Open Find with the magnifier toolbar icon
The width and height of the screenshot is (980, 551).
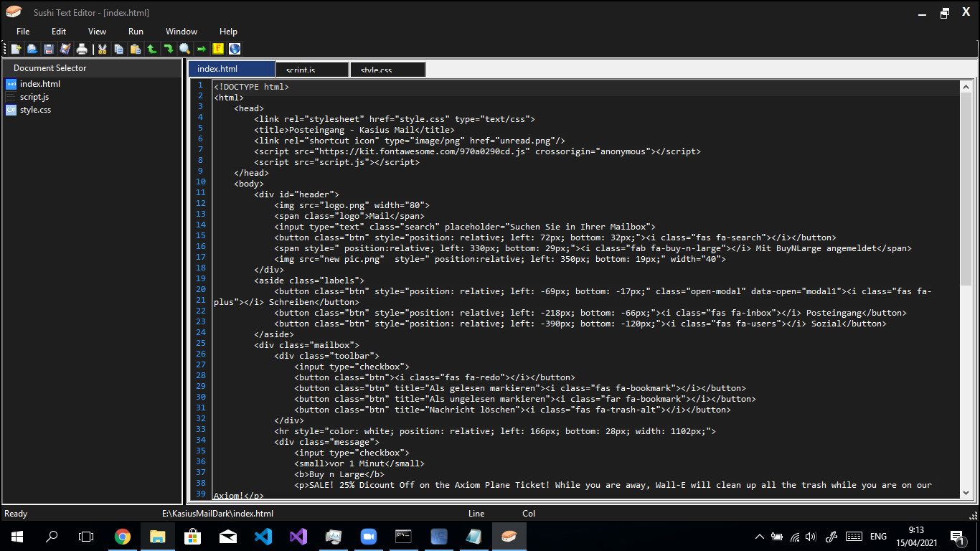(184, 49)
